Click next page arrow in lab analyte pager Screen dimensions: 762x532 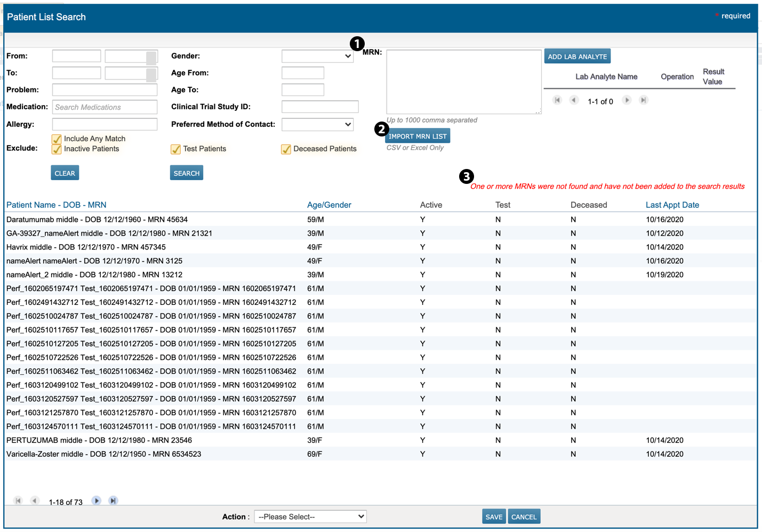tap(627, 100)
